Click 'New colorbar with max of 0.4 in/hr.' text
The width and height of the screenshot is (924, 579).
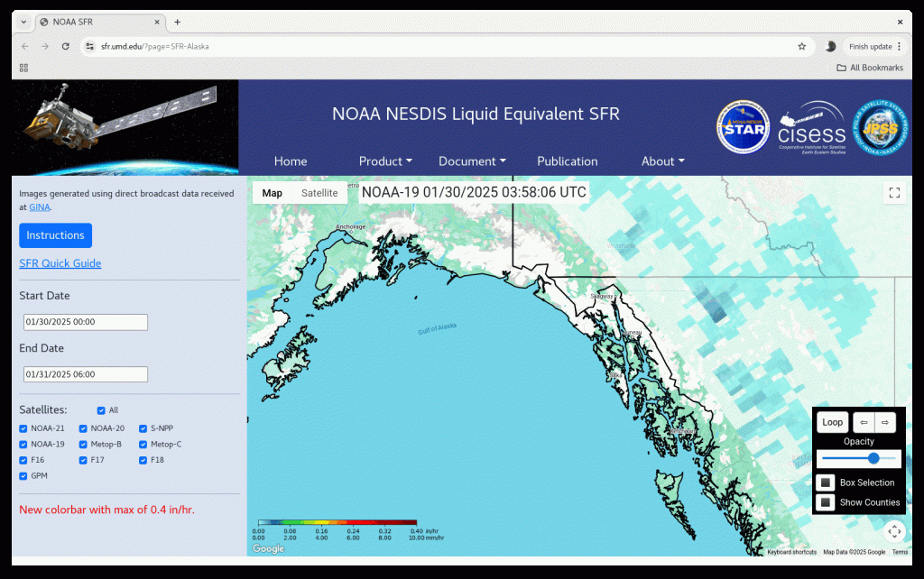pos(106,510)
